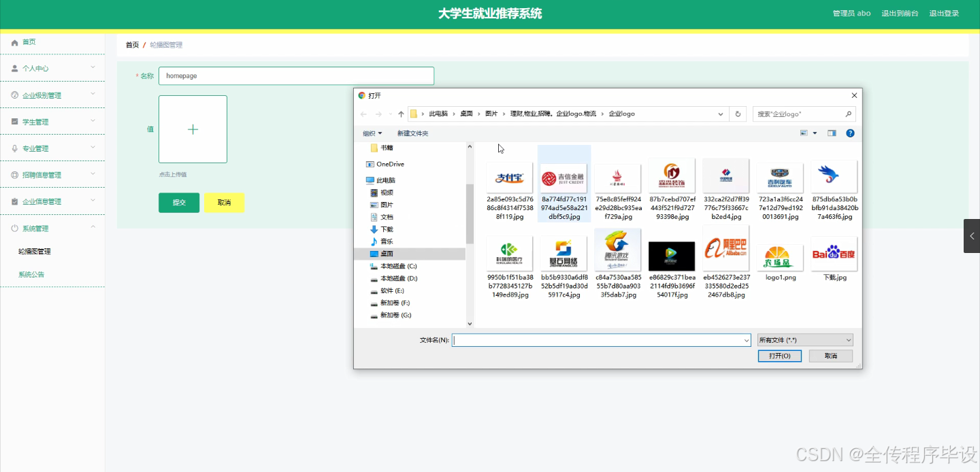Image resolution: width=980 pixels, height=472 pixels.
Task: Click 打开(O) in the file dialog
Action: tap(780, 356)
